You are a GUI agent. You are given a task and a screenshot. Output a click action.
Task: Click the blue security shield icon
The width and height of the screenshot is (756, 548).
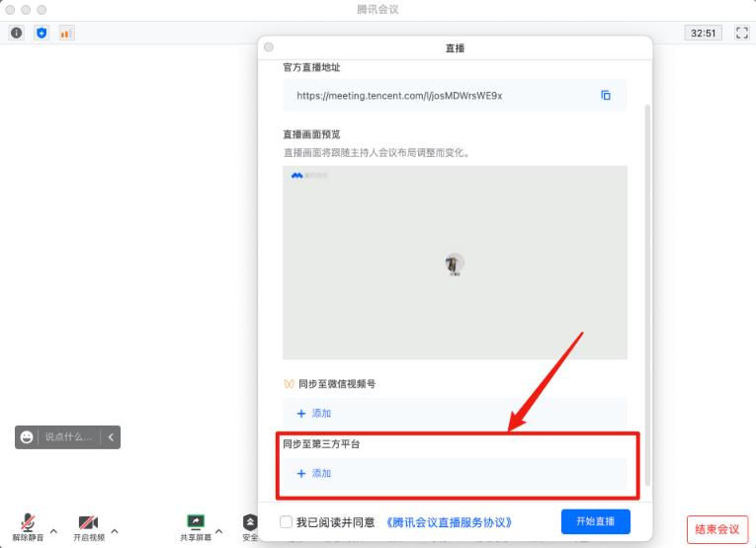[42, 33]
